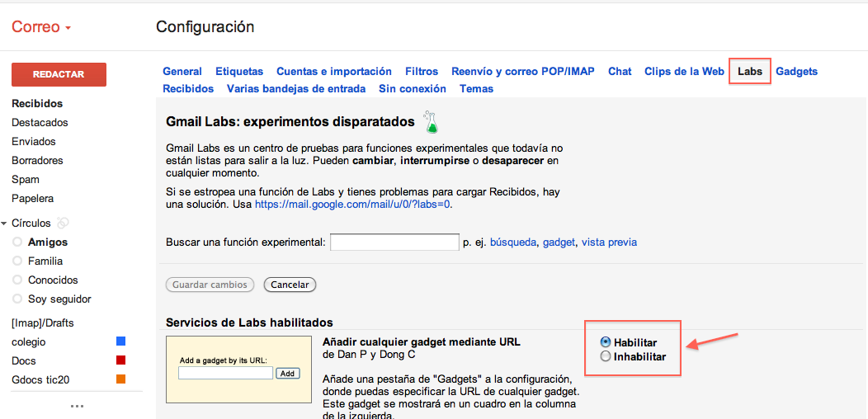This screenshot has width=868, height=419.
Task: Focus the Buscar una función experimental field
Action: tap(394, 242)
